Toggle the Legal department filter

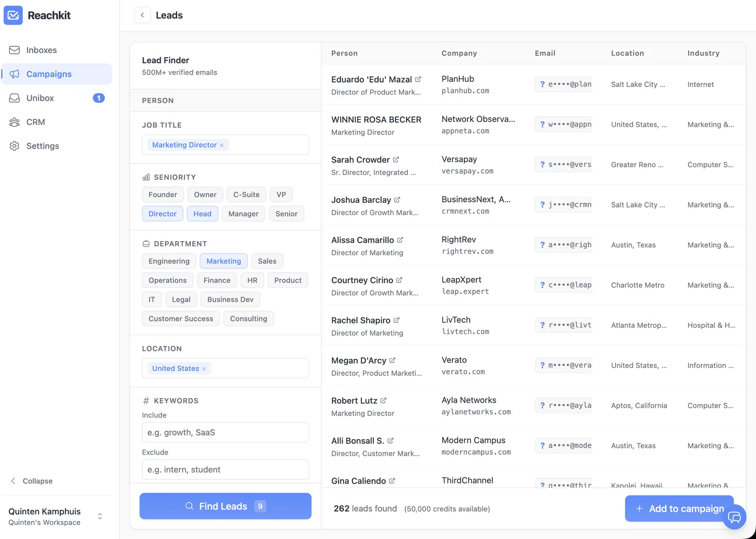point(181,299)
